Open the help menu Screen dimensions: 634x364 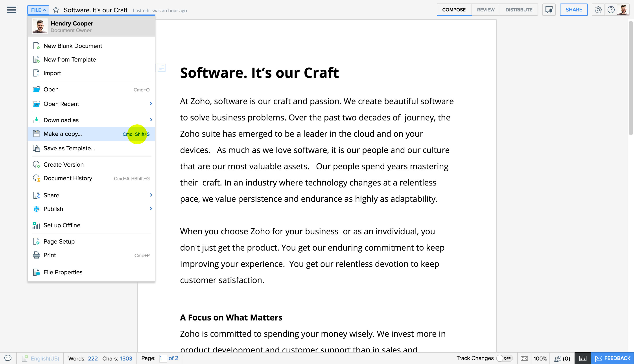pyautogui.click(x=611, y=10)
